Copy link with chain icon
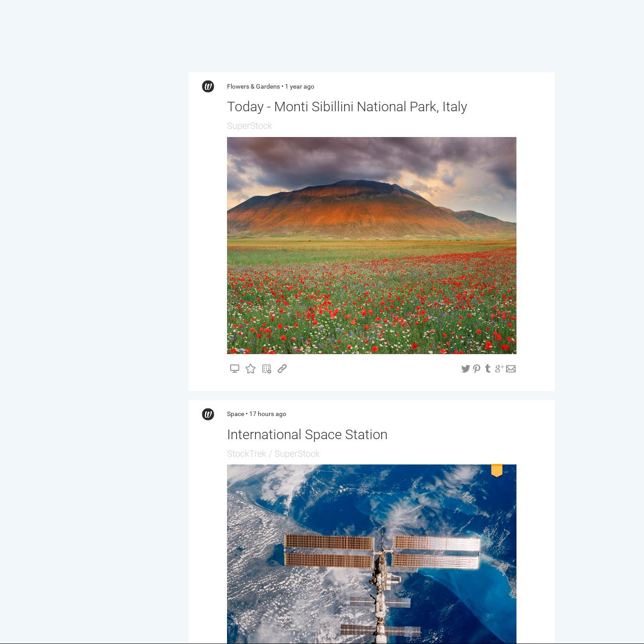 pyautogui.click(x=282, y=369)
